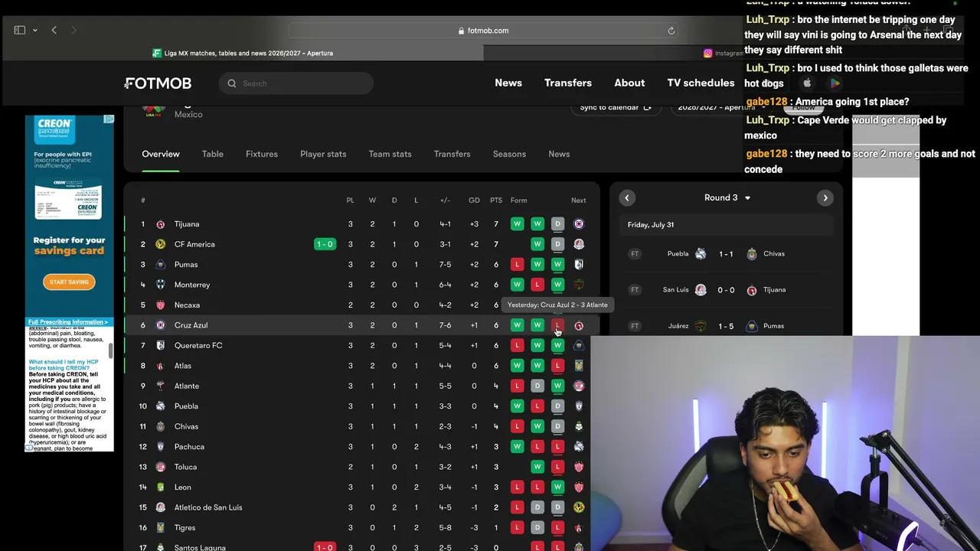The height and width of the screenshot is (551, 980).
Task: Go back with the browser back arrow
Action: coord(54,30)
